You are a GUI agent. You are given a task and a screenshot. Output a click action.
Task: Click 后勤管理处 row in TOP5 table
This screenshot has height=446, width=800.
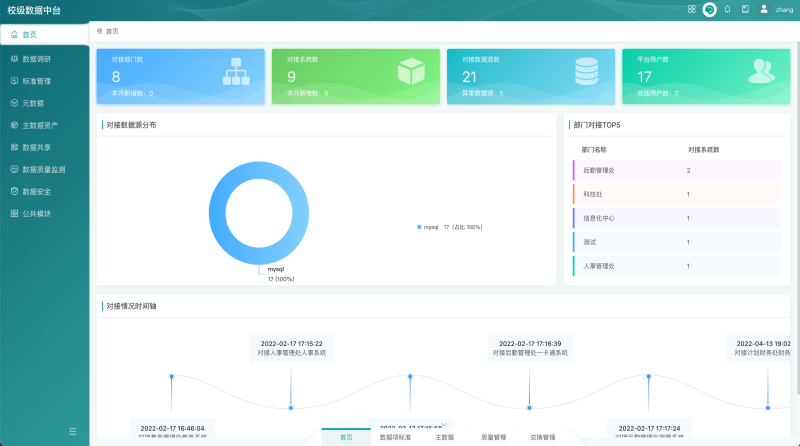point(660,170)
